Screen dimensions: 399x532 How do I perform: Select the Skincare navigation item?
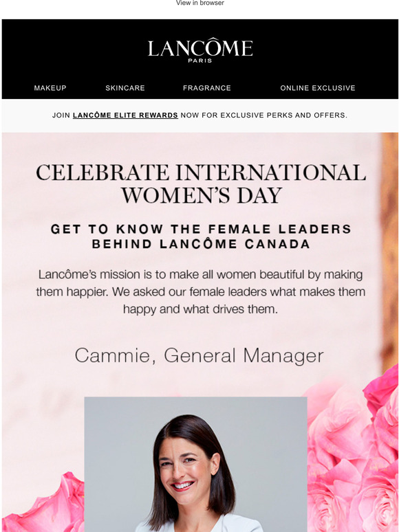(x=125, y=88)
